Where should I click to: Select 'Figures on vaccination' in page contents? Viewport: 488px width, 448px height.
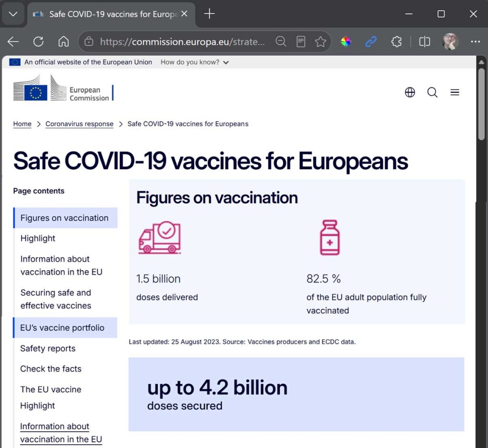65,218
